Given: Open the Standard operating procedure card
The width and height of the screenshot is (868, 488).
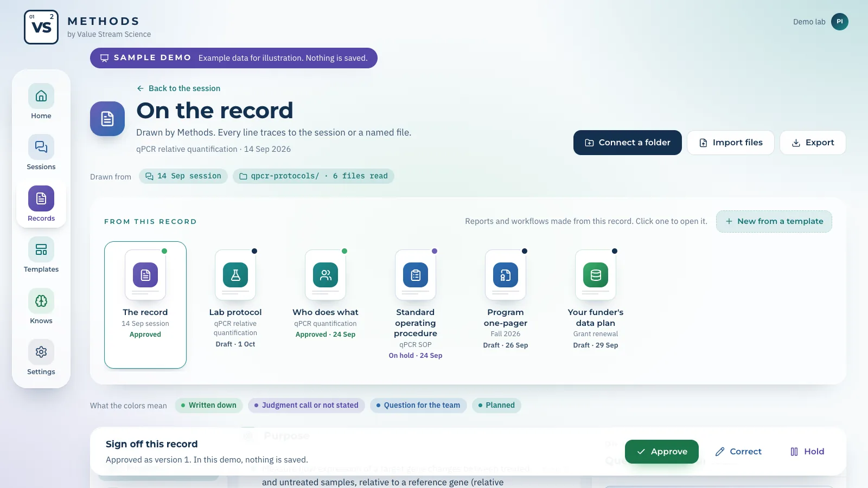Looking at the screenshot, I should tap(416, 304).
